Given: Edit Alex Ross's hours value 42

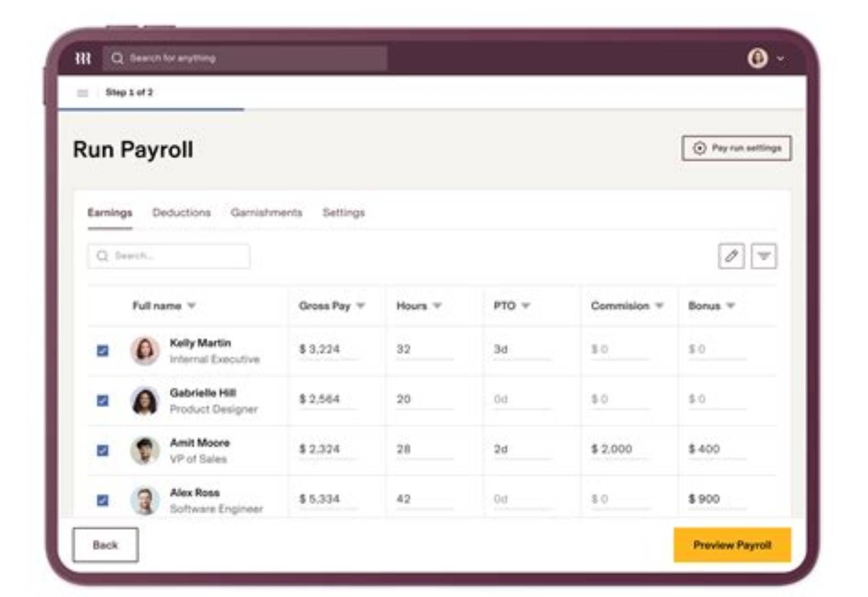Looking at the screenshot, I should click(425, 500).
